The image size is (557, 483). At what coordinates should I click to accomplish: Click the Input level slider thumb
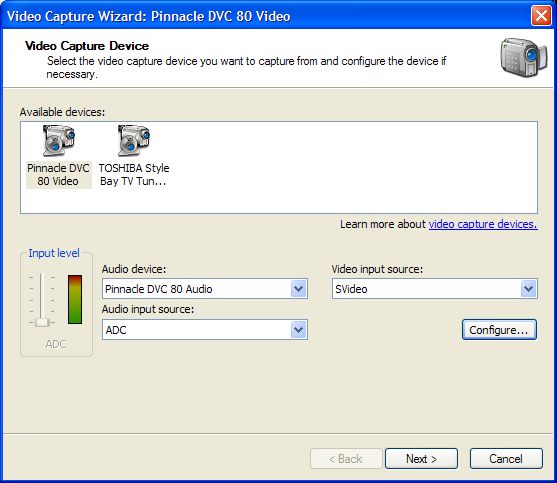[42, 322]
